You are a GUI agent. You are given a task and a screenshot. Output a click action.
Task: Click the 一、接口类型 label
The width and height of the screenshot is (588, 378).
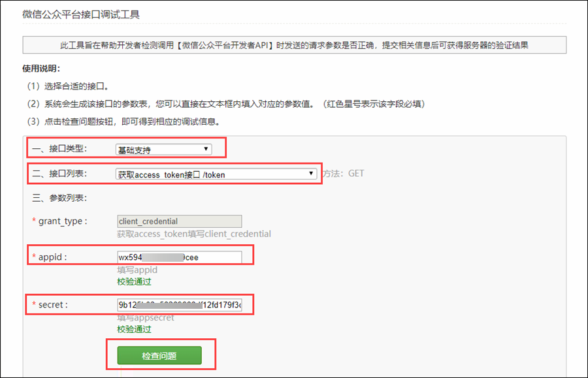(59, 149)
